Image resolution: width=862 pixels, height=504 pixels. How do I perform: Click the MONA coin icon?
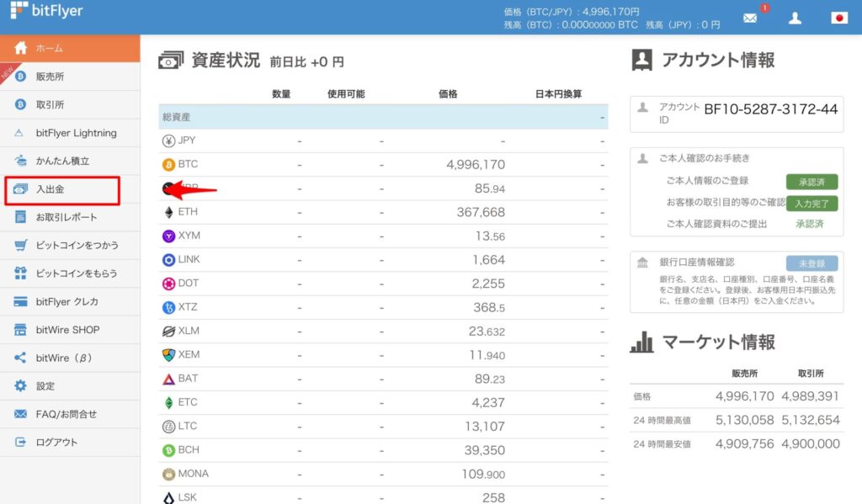pyautogui.click(x=168, y=474)
